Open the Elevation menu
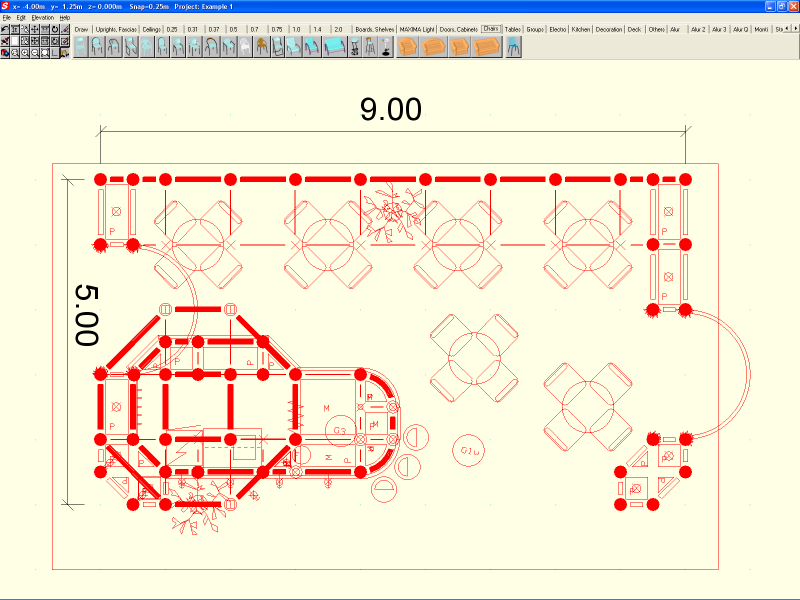Image resolution: width=800 pixels, height=600 pixels. [43, 18]
